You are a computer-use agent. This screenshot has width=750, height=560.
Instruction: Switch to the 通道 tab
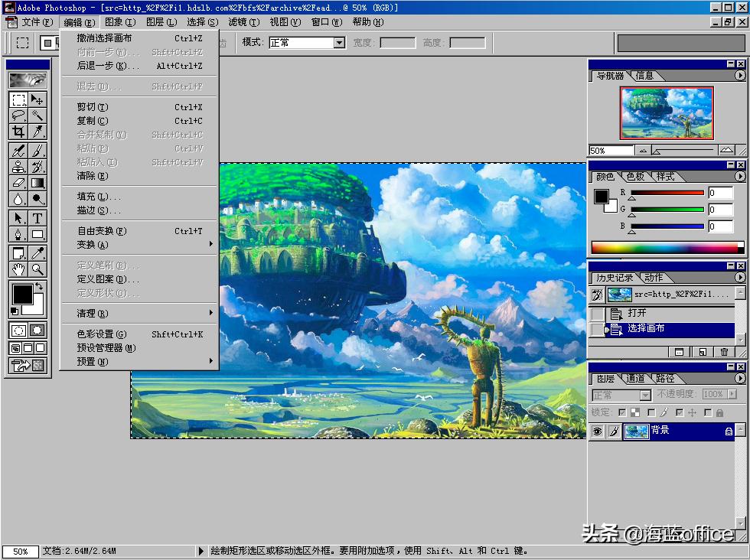click(637, 378)
